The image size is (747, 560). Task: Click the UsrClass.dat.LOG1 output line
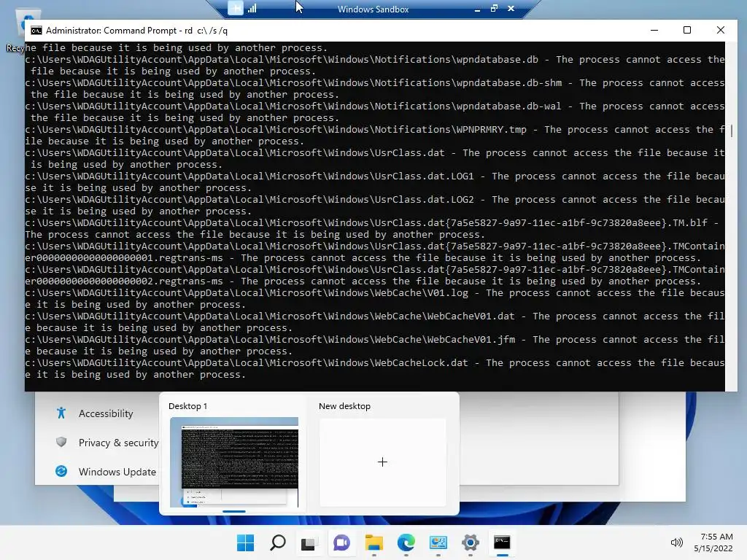pyautogui.click(x=375, y=182)
